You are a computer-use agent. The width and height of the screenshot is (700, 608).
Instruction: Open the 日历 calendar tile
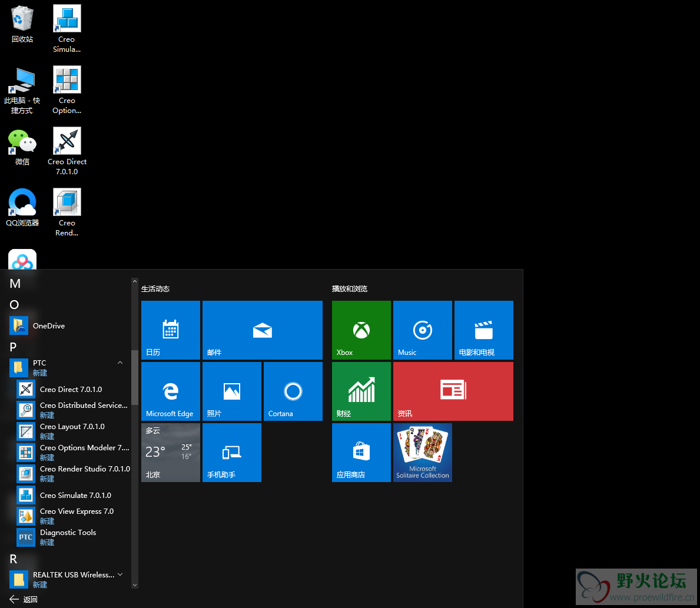(x=171, y=330)
